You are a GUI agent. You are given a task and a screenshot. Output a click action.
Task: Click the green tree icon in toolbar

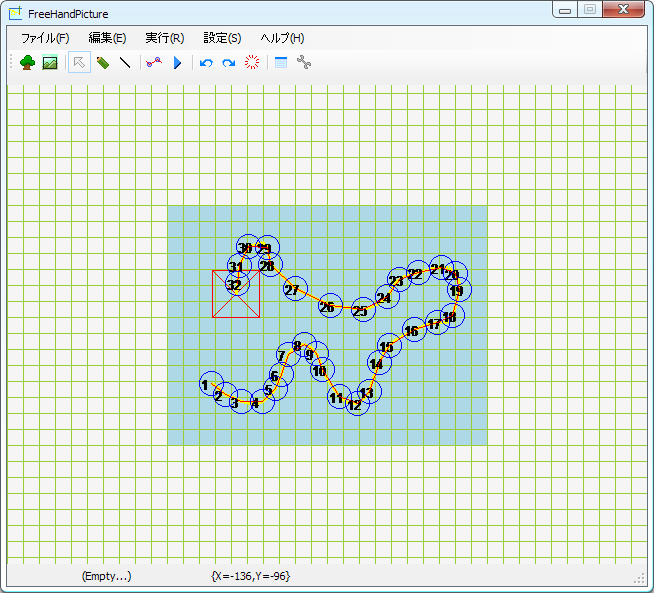click(27, 63)
